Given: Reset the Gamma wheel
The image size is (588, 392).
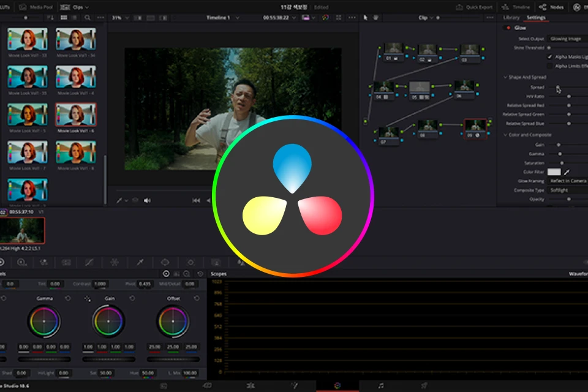Looking at the screenshot, I should click(x=68, y=299).
